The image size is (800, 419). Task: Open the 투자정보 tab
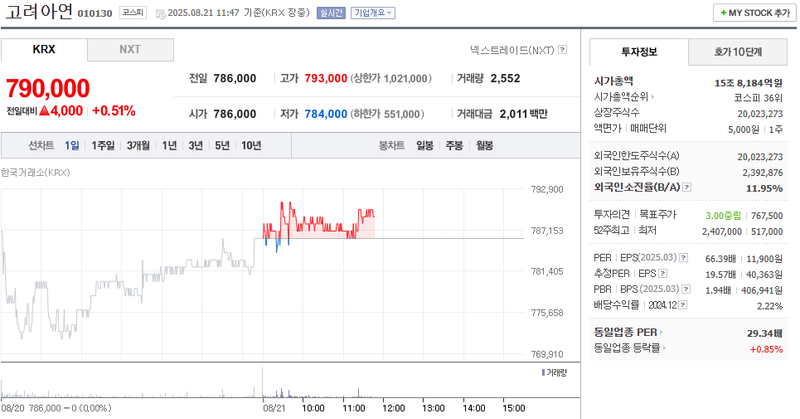pyautogui.click(x=639, y=52)
